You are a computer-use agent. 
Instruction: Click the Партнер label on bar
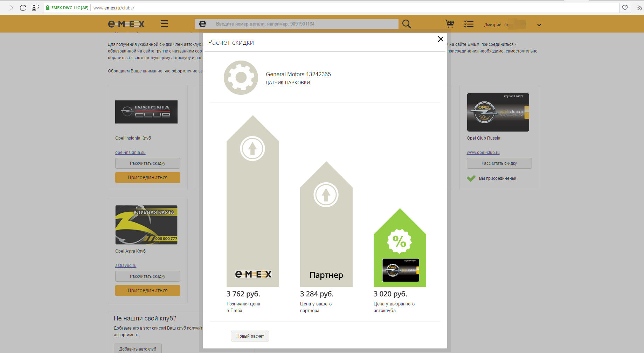pyautogui.click(x=326, y=275)
